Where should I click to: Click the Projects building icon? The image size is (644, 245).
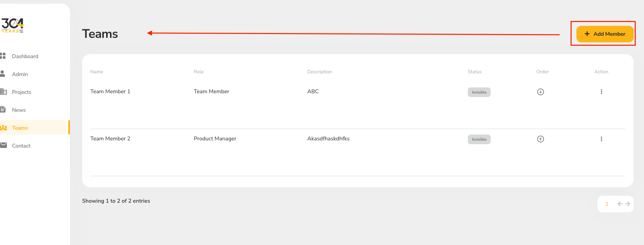[x=3, y=92]
